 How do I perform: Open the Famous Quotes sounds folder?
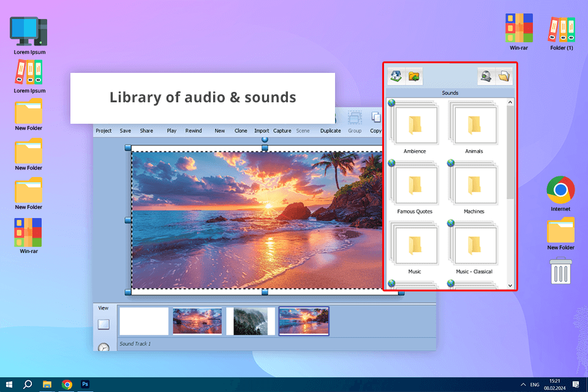(x=415, y=186)
